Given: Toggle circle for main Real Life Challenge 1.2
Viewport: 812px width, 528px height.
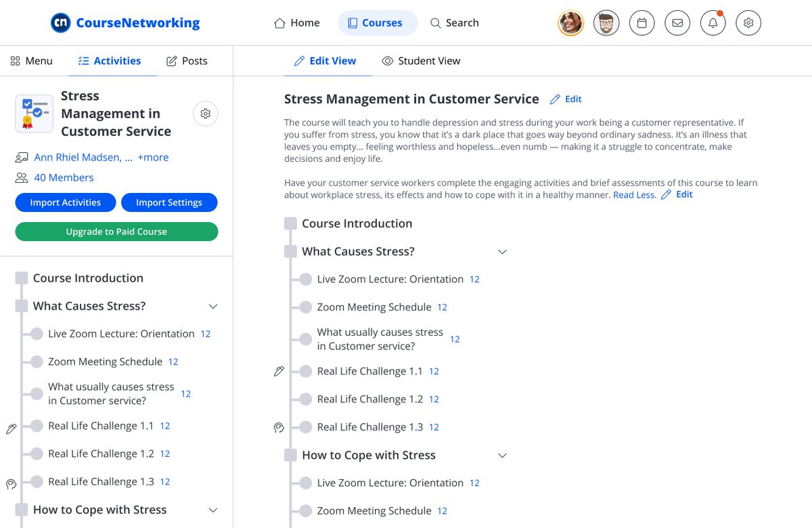Looking at the screenshot, I should [x=306, y=399].
